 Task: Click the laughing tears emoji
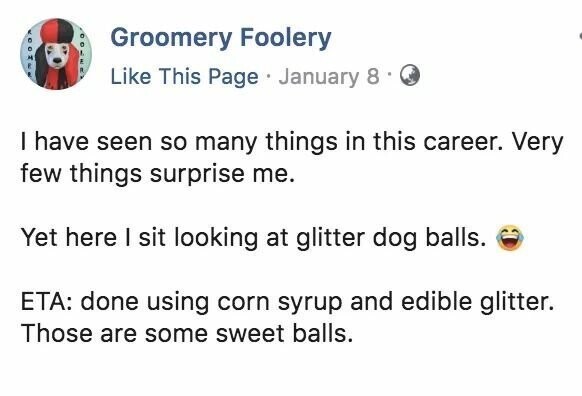pyautogui.click(x=510, y=238)
